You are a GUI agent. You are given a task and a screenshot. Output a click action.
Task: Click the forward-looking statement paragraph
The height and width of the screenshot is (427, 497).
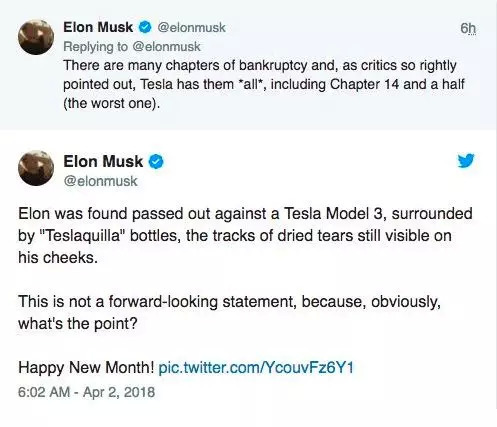229,312
